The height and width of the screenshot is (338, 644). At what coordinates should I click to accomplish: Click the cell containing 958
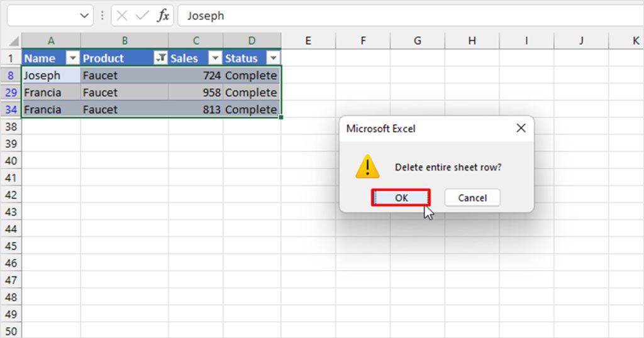pos(196,92)
